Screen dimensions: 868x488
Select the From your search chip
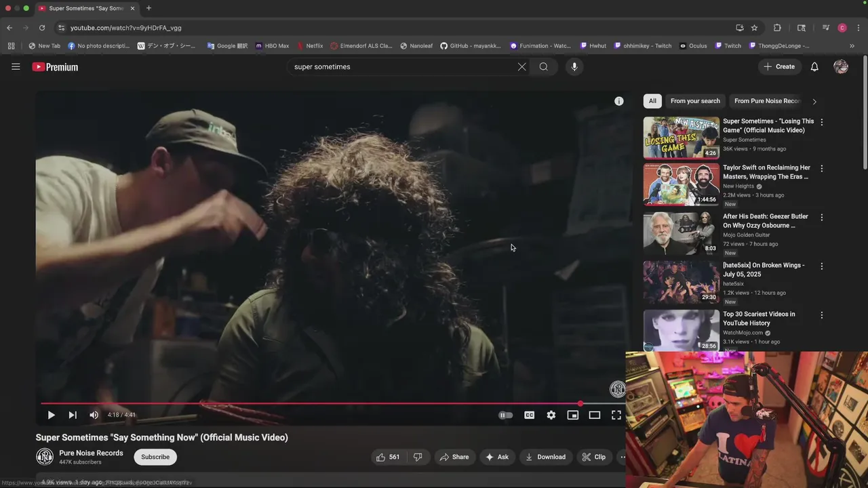(695, 101)
